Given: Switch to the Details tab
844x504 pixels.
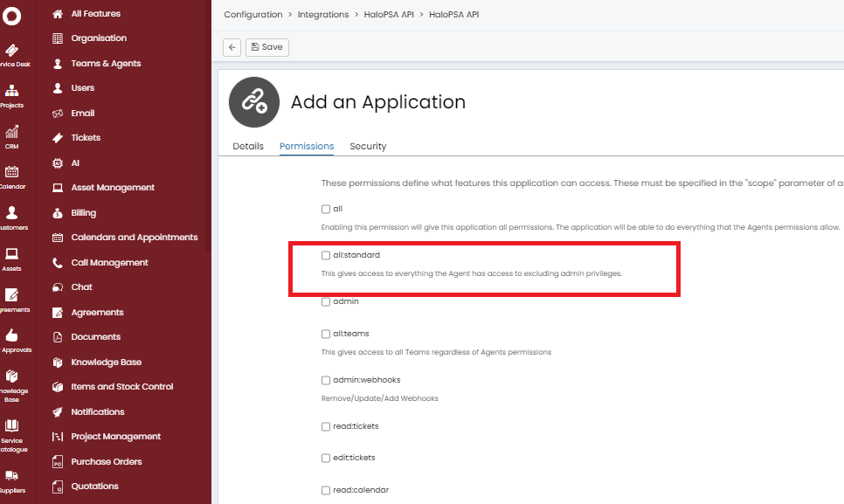Looking at the screenshot, I should click(x=248, y=146).
